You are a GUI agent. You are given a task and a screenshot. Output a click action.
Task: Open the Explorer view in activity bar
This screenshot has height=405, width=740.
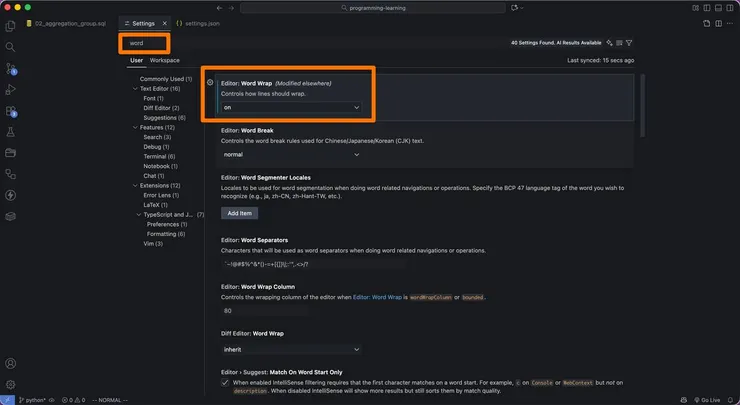(10, 26)
